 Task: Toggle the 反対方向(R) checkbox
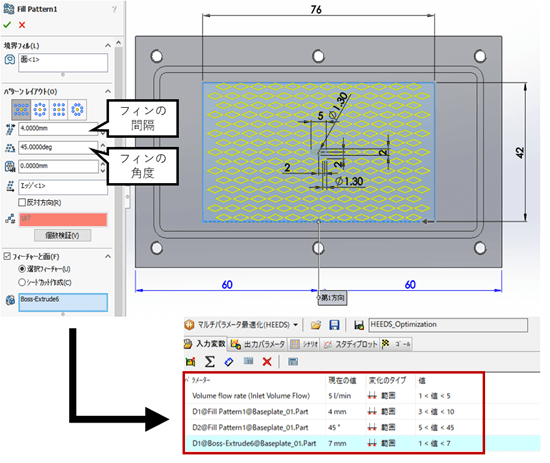tap(22, 202)
